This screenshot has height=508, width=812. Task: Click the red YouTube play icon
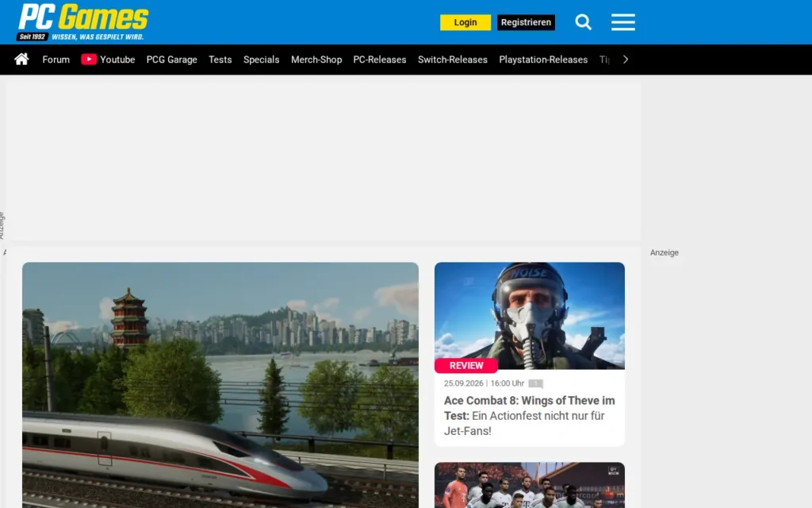(89, 59)
